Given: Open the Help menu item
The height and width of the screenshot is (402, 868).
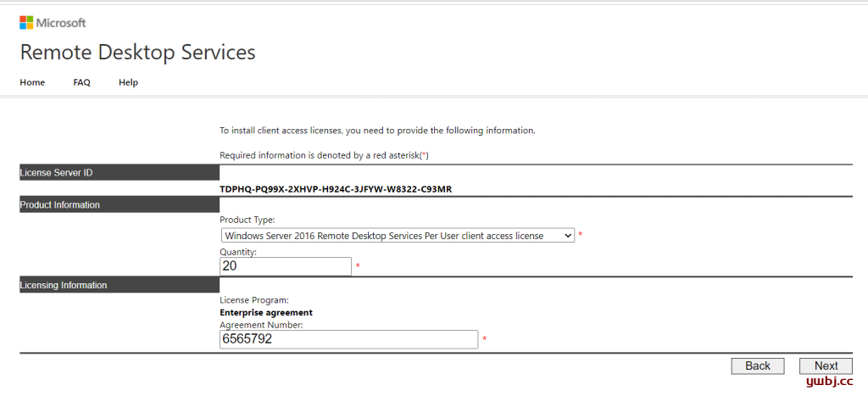Looking at the screenshot, I should [x=128, y=82].
